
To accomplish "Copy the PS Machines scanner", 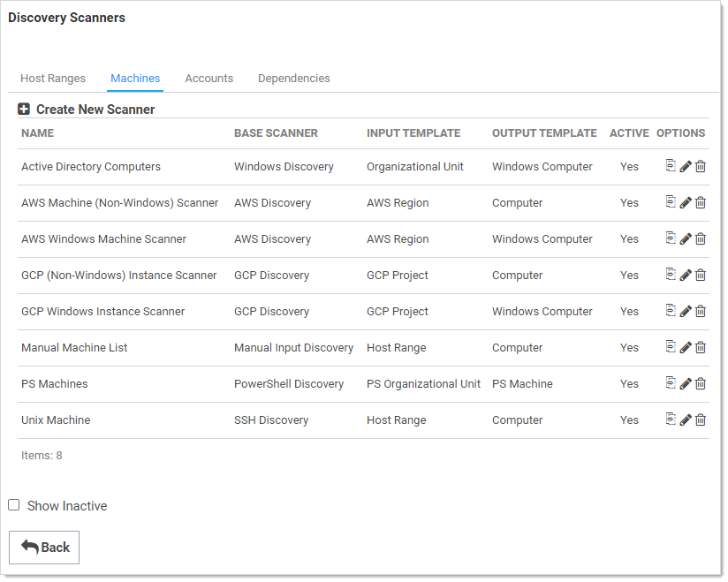I will click(671, 383).
